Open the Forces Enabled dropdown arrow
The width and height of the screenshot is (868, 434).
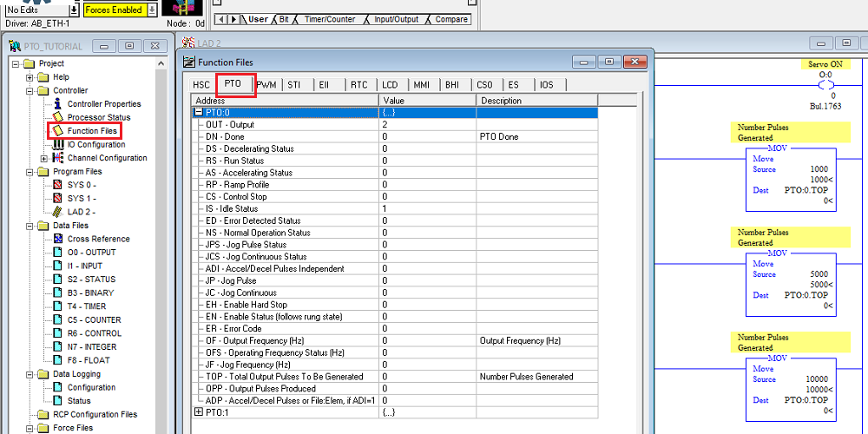pyautogui.click(x=152, y=10)
